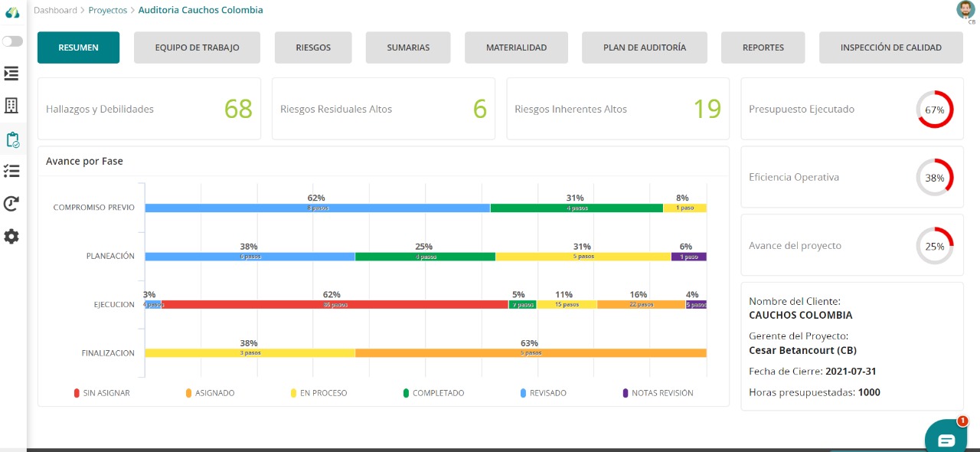Switch to the EQUIPO DE TRABAJO tab
The height and width of the screenshot is (452, 980).
coord(197,47)
